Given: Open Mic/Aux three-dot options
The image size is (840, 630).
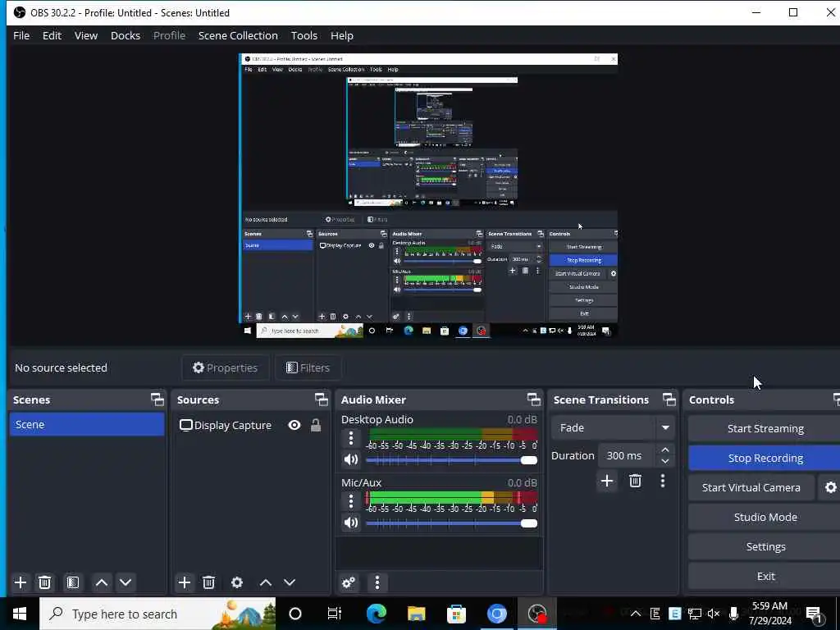Looking at the screenshot, I should point(351,501).
